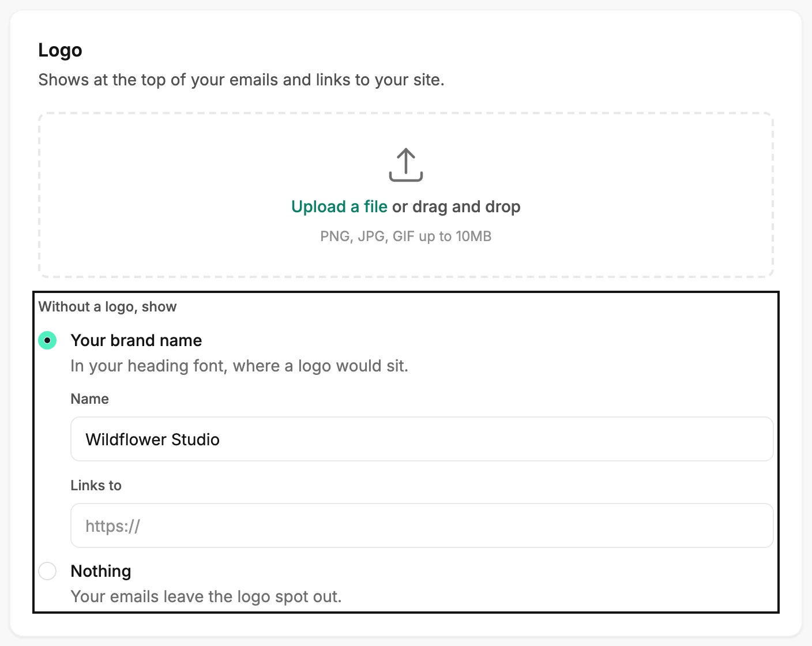Click the 'Links to' https:// input

(422, 525)
